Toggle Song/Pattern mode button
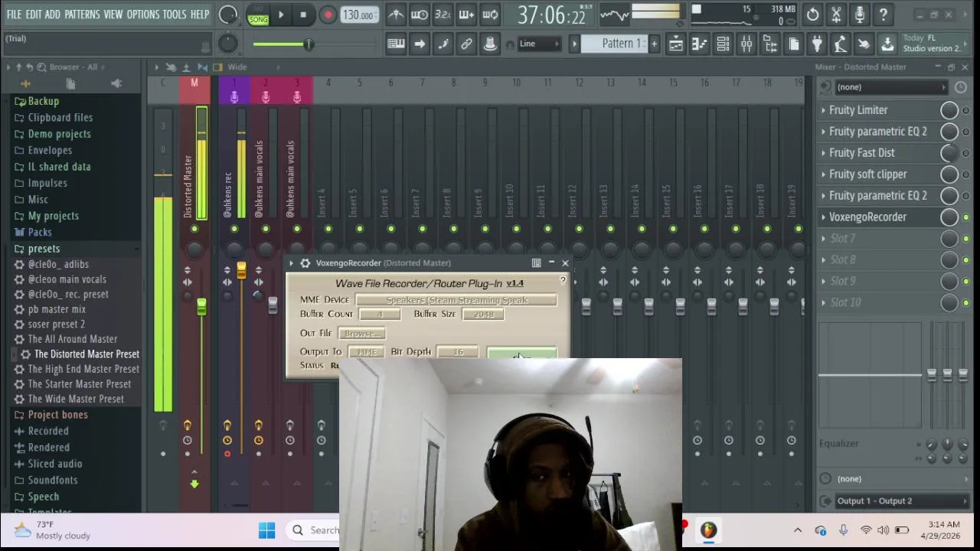Image resolution: width=980 pixels, height=551 pixels. point(258,15)
